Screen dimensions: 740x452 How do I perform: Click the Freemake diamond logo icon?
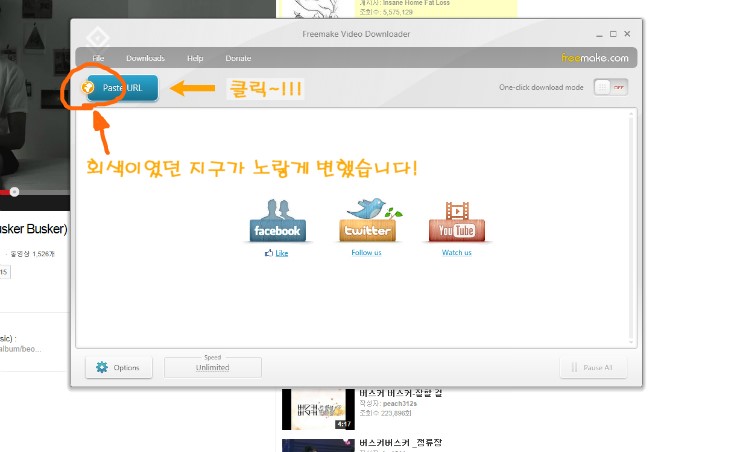(x=98, y=37)
